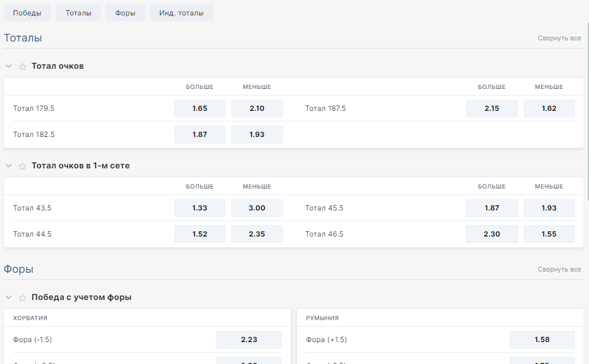Collapse the Тотал очков в 1-м сете chevron
Screen dimensions: 589x364
pos(9,166)
